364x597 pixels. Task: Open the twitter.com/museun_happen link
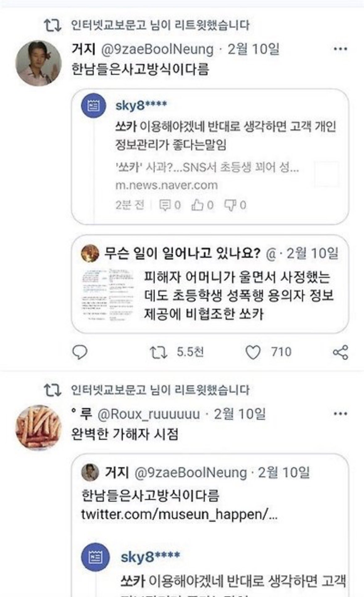[179, 514]
